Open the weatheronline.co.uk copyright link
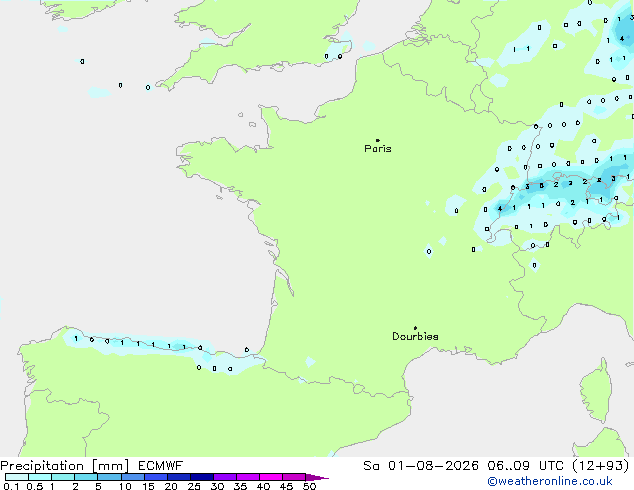Image resolution: width=634 pixels, height=490 pixels. coord(550,481)
